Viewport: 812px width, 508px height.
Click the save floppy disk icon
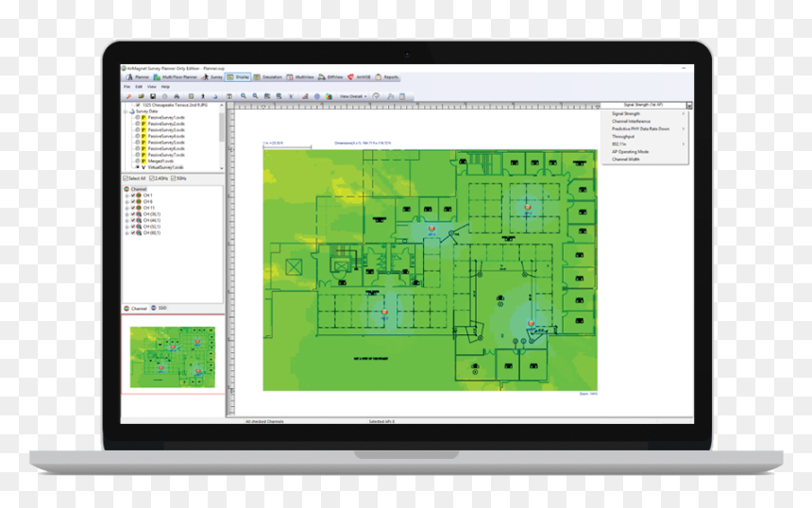153,96
